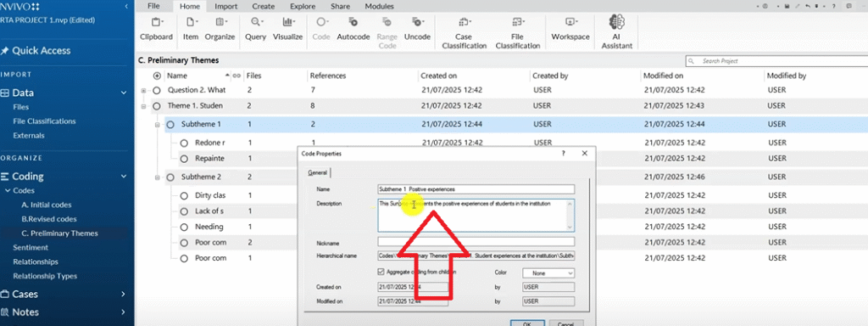
Task: Sort by the References column header
Action: coord(328,76)
